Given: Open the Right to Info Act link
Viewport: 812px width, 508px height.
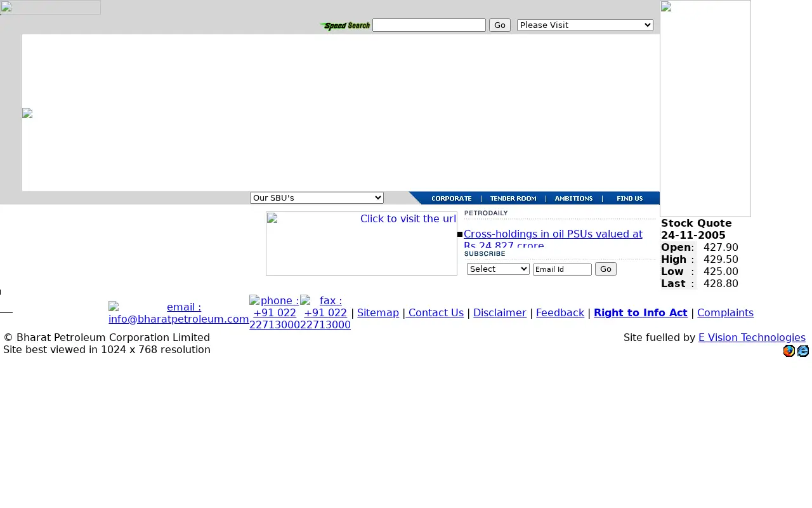Looking at the screenshot, I should coord(641,313).
